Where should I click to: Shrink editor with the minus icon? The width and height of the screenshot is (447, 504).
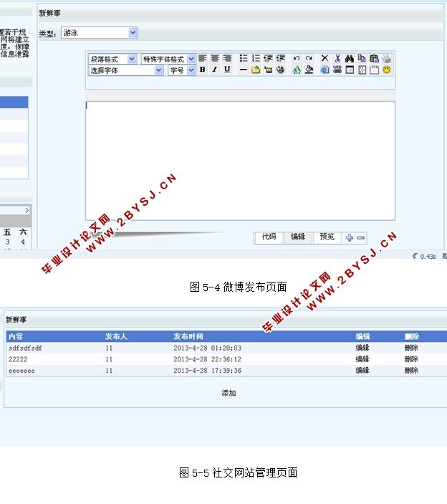360,238
